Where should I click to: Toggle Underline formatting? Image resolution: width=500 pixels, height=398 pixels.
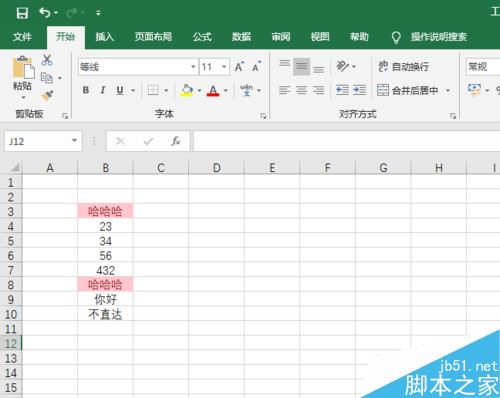[120, 90]
